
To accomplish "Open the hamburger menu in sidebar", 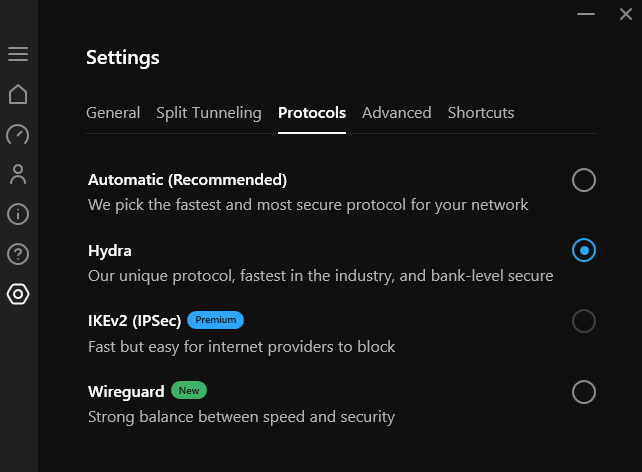I will 18,54.
